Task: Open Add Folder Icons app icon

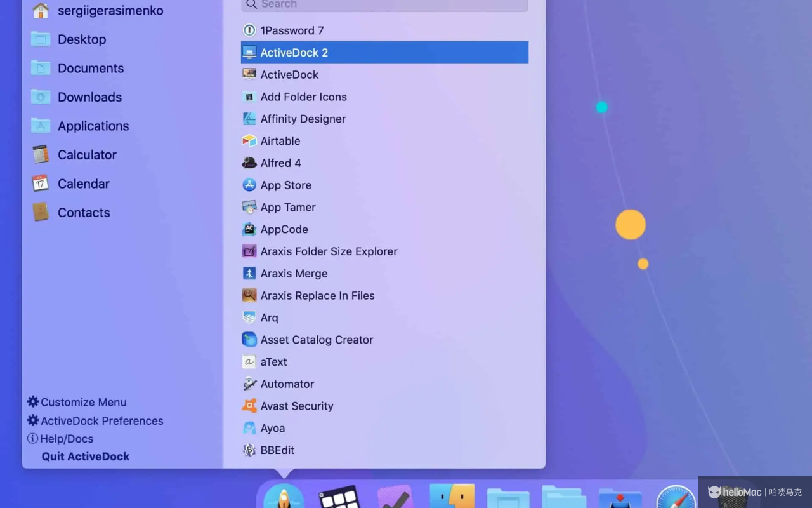Action: click(x=249, y=97)
